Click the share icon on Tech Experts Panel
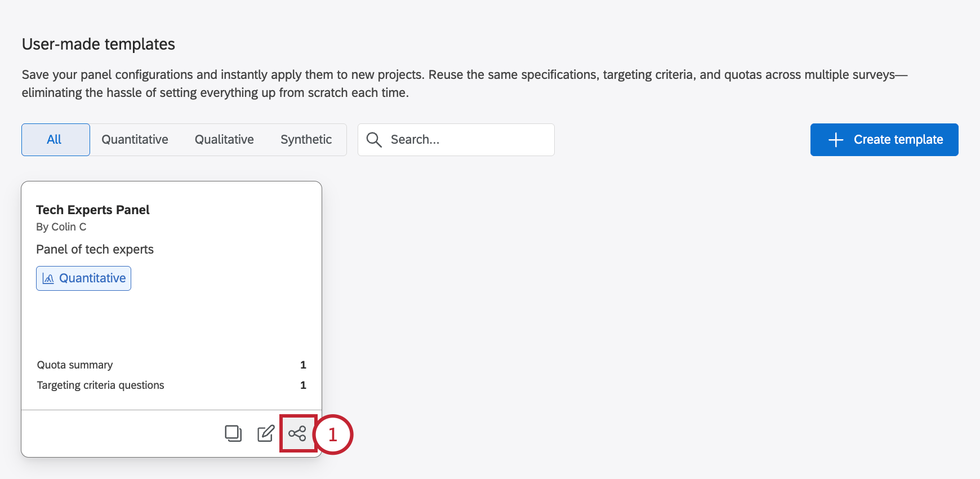The height and width of the screenshot is (479, 980). pos(297,433)
